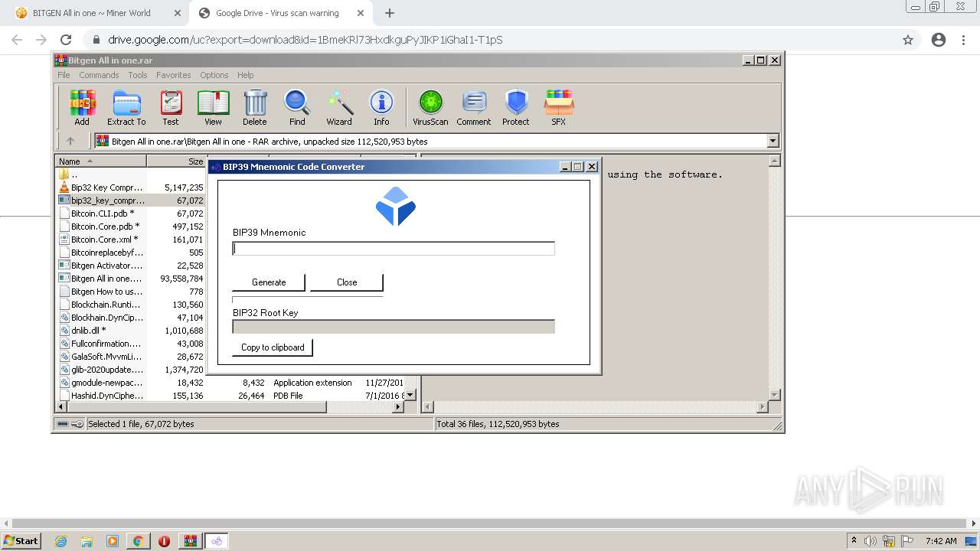Show archive Info
Screen dimensions: 980x551
(381, 107)
